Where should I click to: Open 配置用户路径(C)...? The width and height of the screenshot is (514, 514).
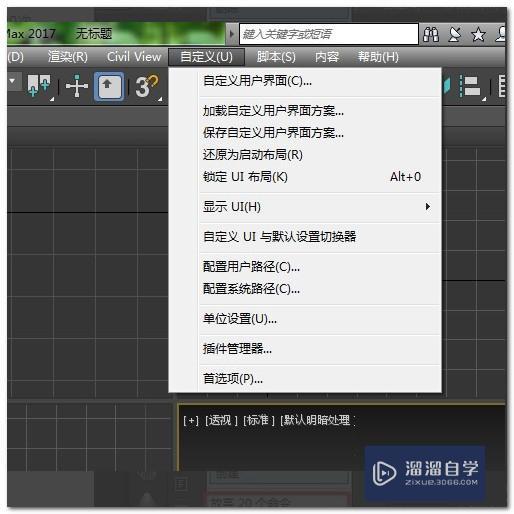point(305,267)
